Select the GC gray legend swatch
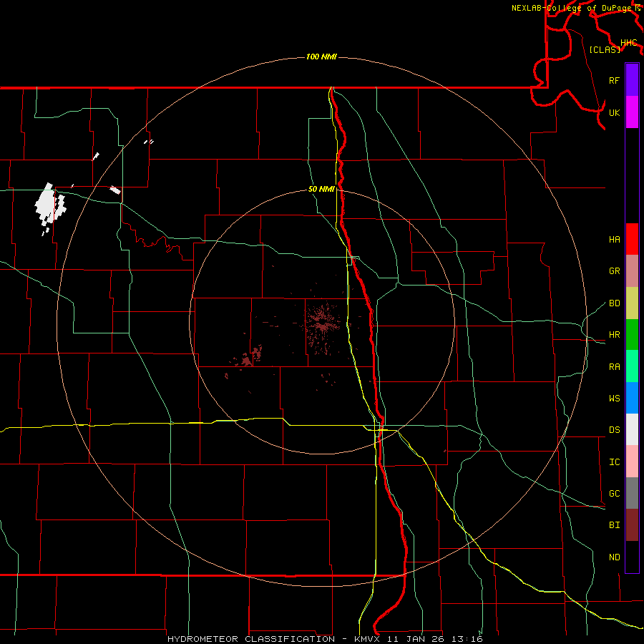 click(x=632, y=493)
